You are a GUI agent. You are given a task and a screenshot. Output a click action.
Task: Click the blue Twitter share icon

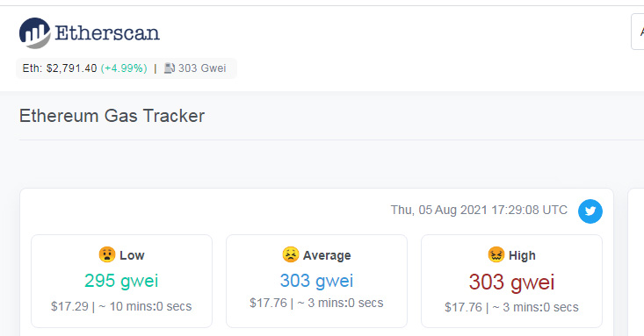(590, 211)
